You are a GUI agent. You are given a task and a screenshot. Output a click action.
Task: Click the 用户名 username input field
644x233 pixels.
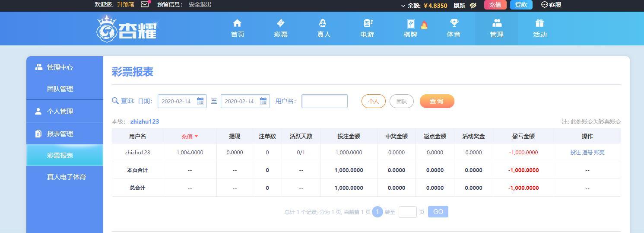coord(324,101)
